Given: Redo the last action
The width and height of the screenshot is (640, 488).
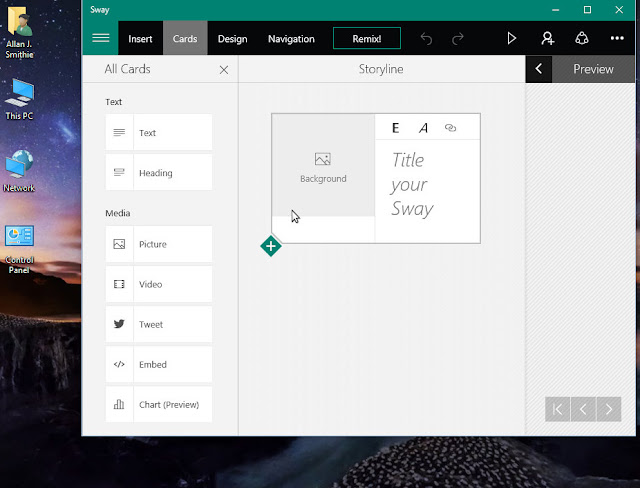Looking at the screenshot, I should pyautogui.click(x=458, y=39).
